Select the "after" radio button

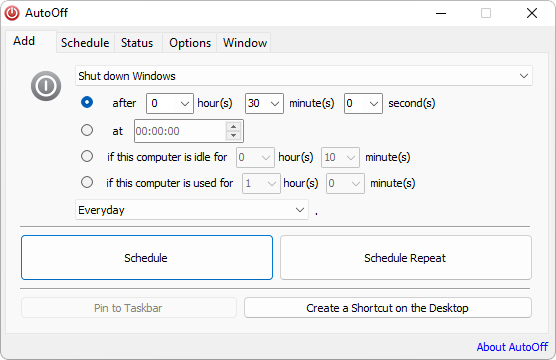click(x=87, y=103)
